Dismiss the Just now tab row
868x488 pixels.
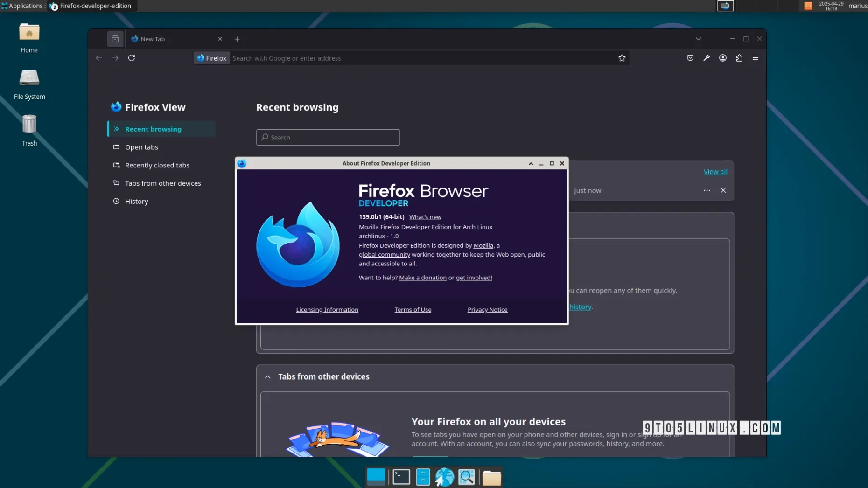pos(723,190)
